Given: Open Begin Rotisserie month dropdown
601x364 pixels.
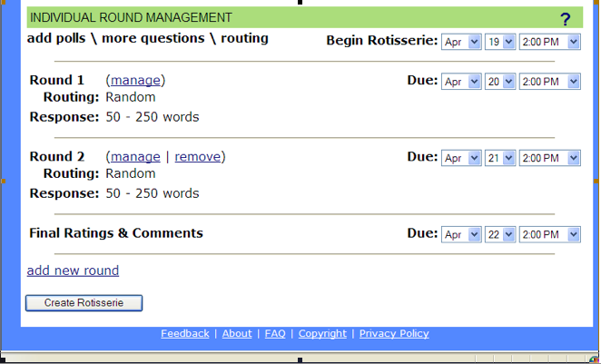Looking at the screenshot, I should coord(461,42).
